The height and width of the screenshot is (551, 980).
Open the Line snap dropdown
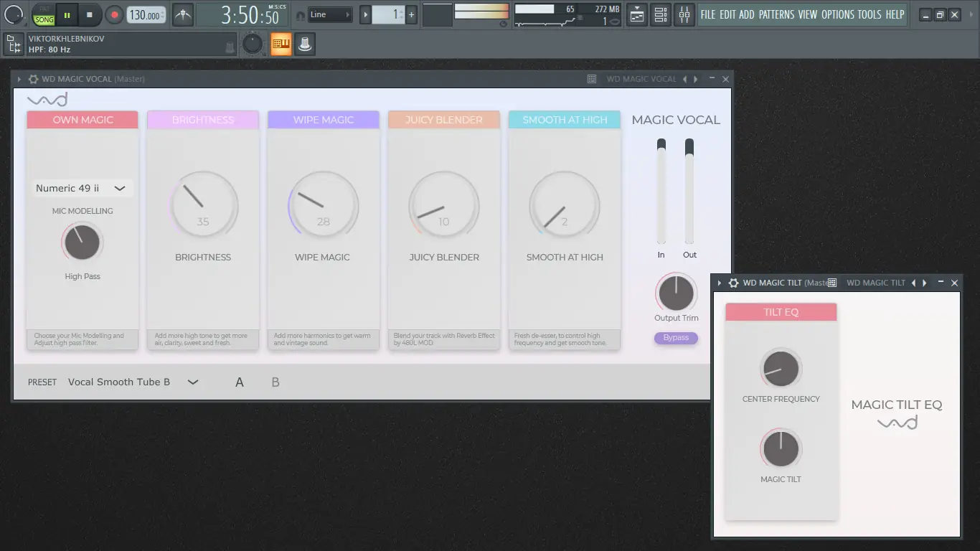pos(330,14)
